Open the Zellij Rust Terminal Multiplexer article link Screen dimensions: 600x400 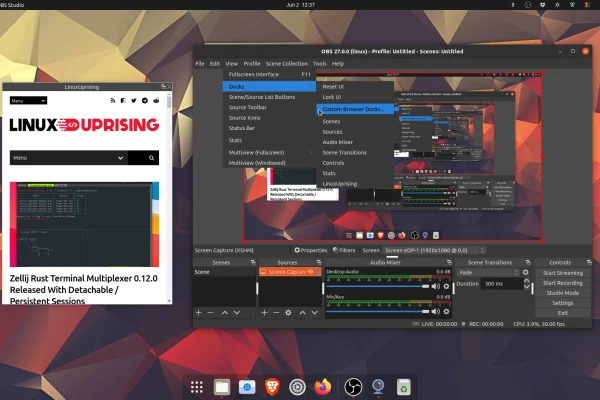click(83, 289)
